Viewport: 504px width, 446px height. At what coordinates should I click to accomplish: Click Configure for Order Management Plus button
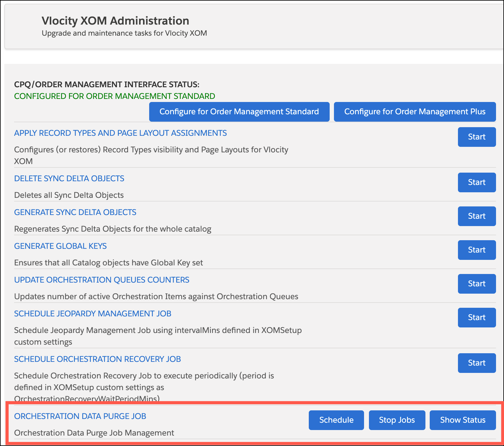point(415,112)
